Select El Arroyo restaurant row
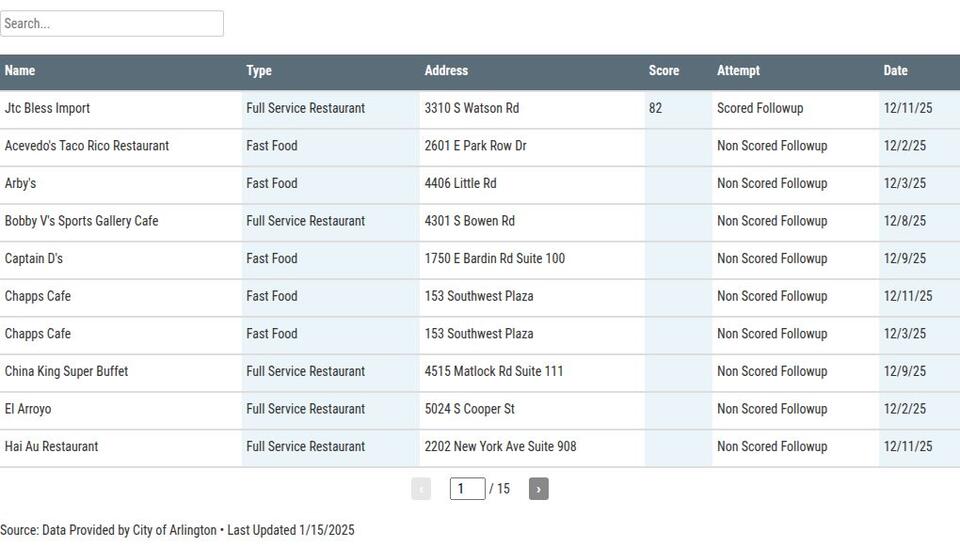Viewport: 960px width, 547px height. (28, 409)
